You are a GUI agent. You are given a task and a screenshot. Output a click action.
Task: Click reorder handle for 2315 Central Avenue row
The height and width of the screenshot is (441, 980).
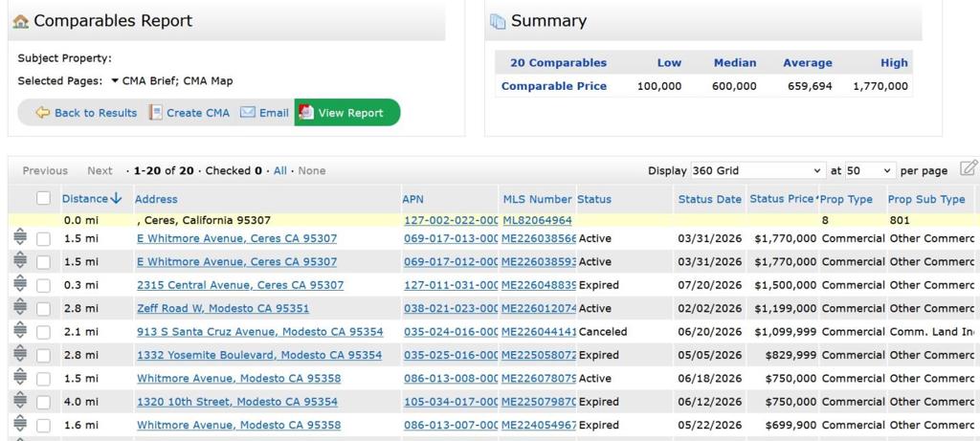[x=20, y=284]
